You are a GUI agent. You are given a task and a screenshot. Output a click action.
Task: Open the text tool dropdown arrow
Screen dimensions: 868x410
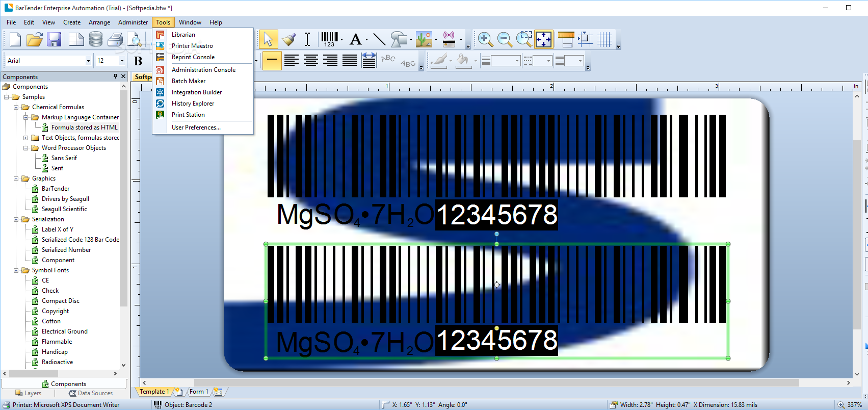366,40
